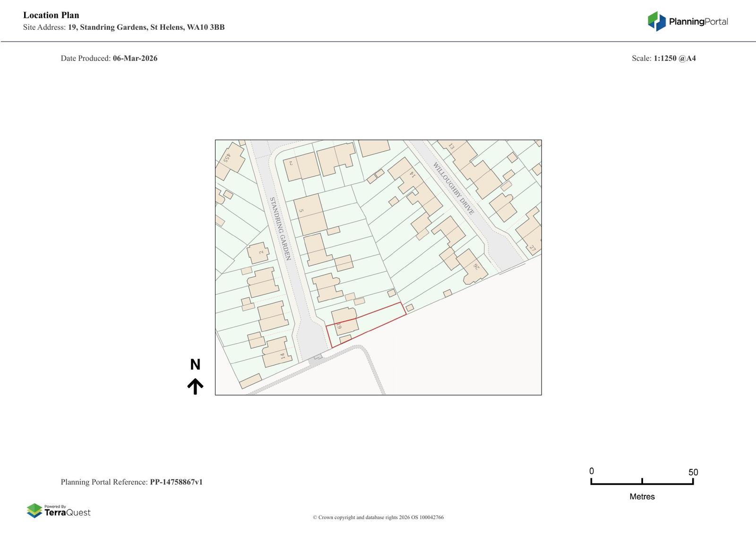Click the Metres label under scale bar
756x535 pixels.
(642, 496)
